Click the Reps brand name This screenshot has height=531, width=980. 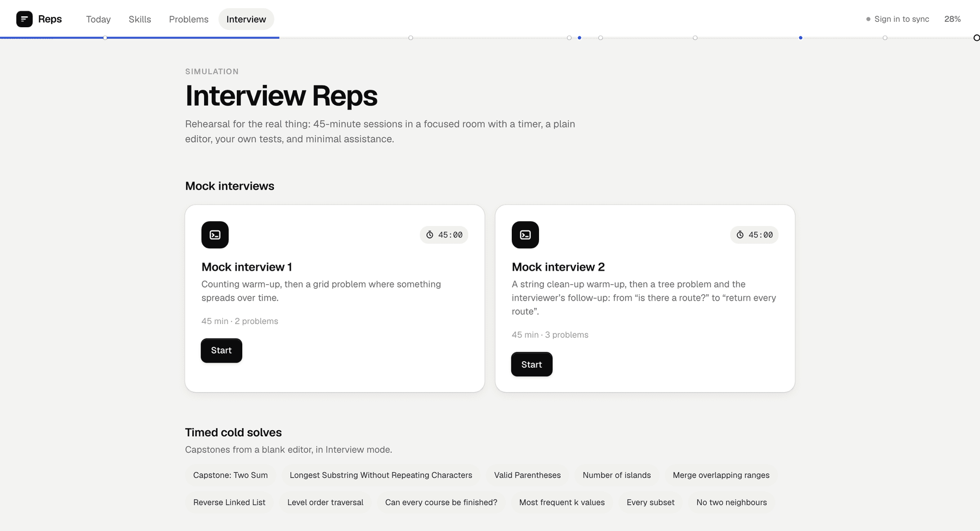coord(50,19)
